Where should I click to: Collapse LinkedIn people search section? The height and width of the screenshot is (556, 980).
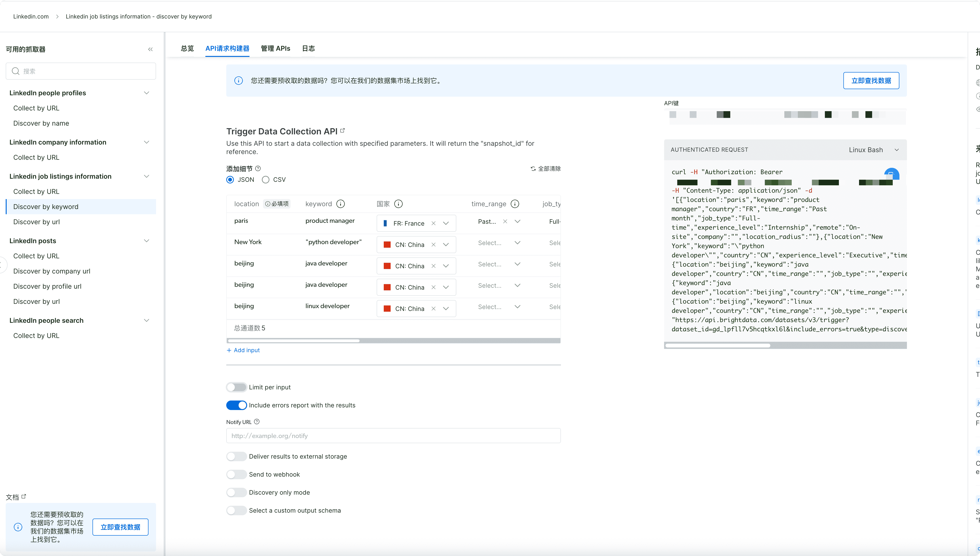tap(146, 320)
